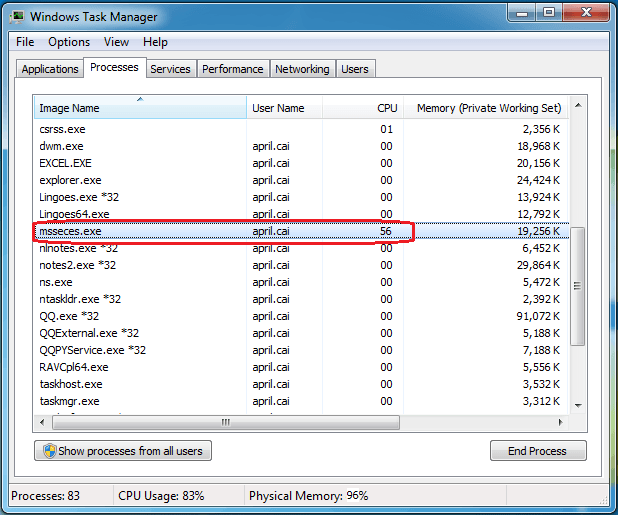Click the 91,072 K memory value
This screenshot has width=618, height=515.
click(x=538, y=316)
